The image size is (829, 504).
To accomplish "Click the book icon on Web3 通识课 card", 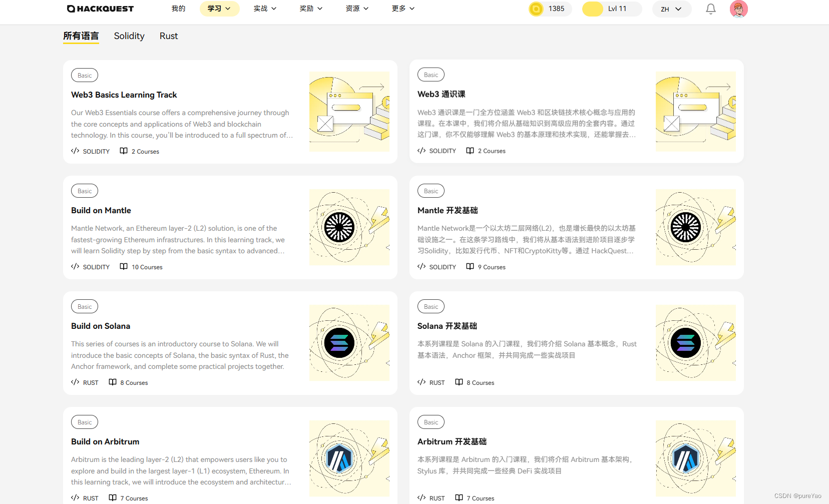I will pos(470,150).
